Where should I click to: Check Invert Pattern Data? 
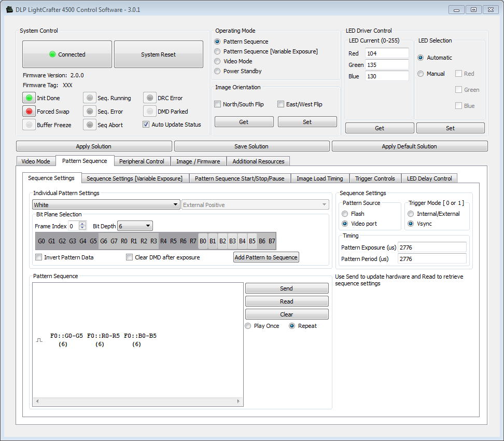38,257
